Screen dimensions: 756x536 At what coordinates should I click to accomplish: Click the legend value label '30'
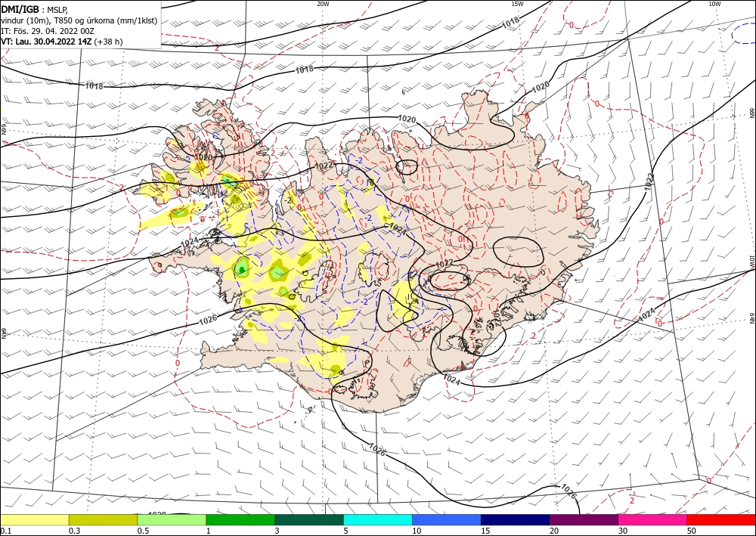623,531
